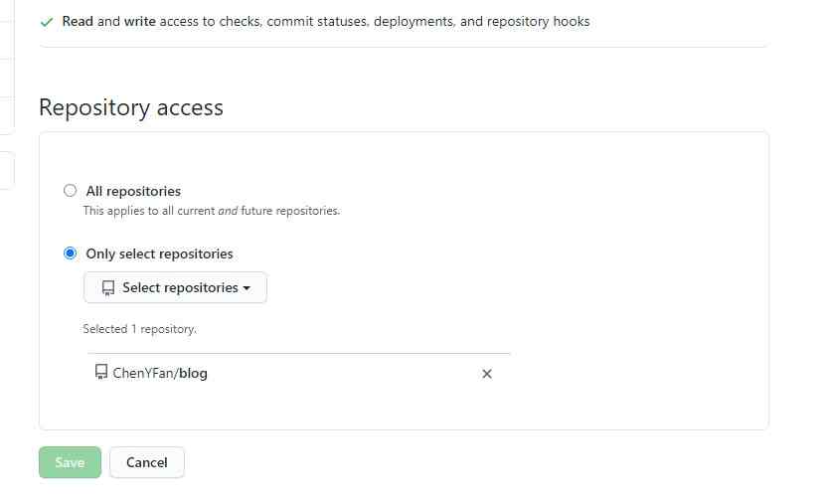Open the Select repositories dropdown
The image size is (828, 504).
(175, 288)
